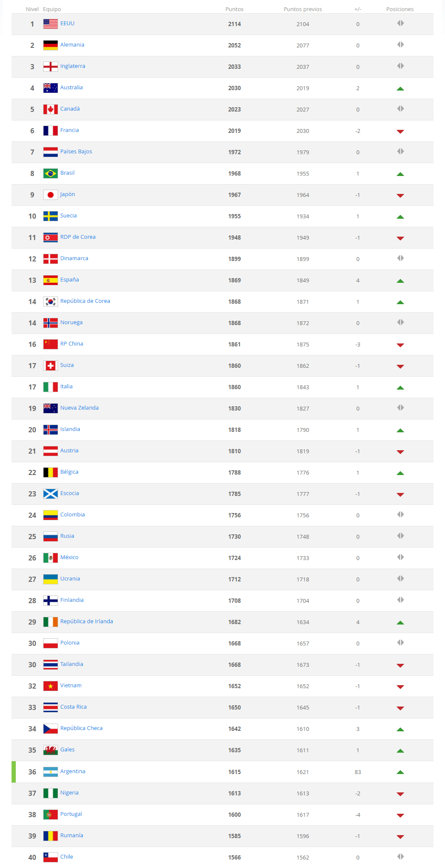Viewport: 445px width, 868px height.
Task: Click the Gales flag icon
Action: click(x=50, y=750)
